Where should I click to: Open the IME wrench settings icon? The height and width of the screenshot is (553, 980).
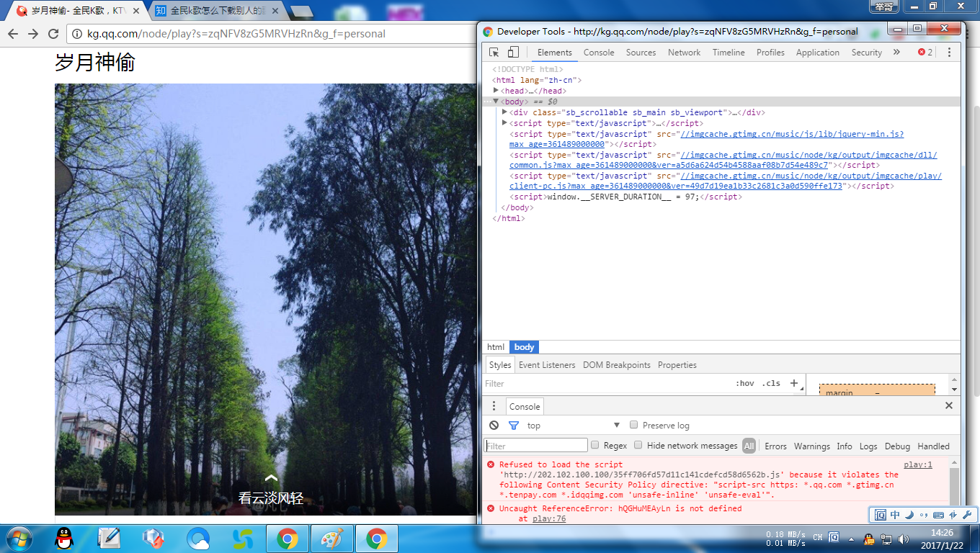point(967,515)
